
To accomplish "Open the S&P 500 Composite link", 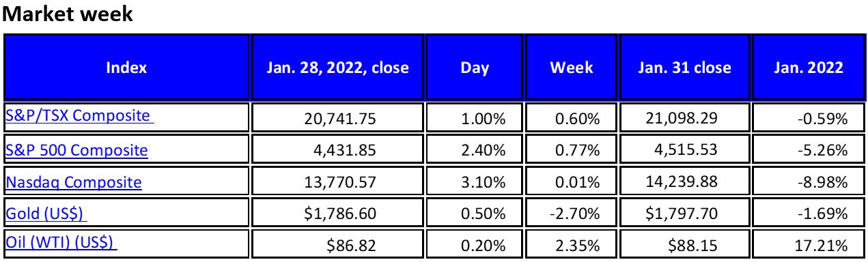I will [x=76, y=149].
